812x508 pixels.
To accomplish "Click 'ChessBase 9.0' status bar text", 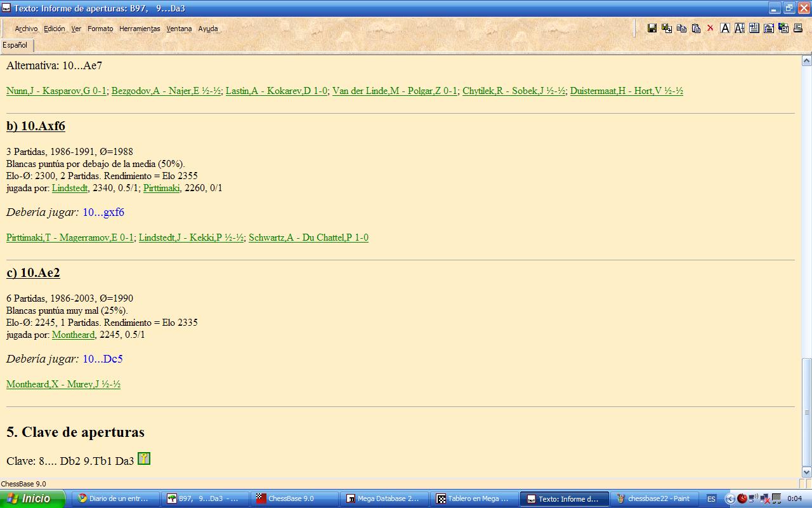I will coord(23,484).
